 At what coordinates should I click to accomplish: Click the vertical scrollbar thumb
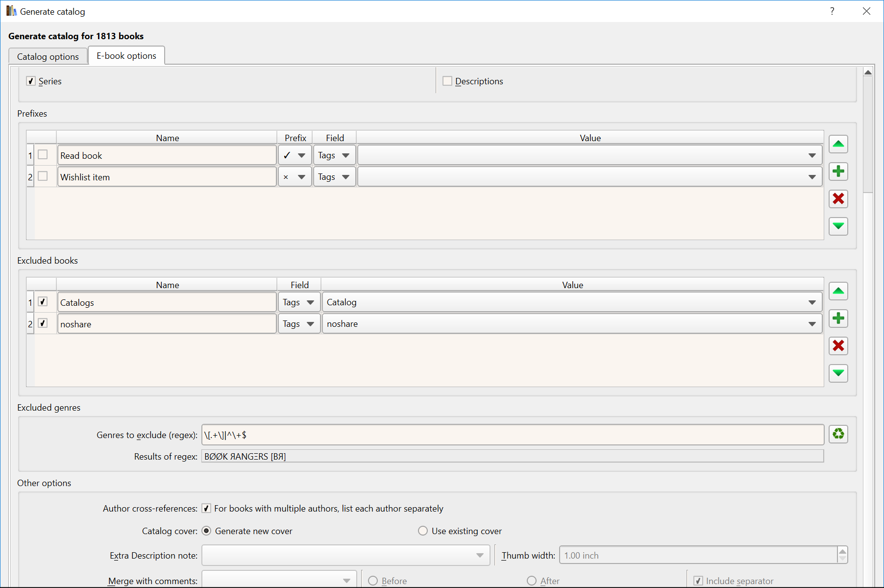(x=868, y=135)
